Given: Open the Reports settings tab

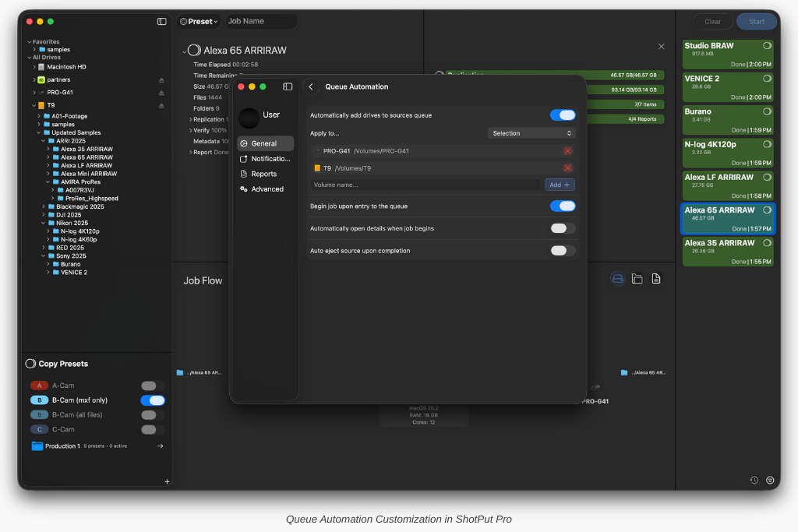Looking at the screenshot, I should tap(263, 174).
